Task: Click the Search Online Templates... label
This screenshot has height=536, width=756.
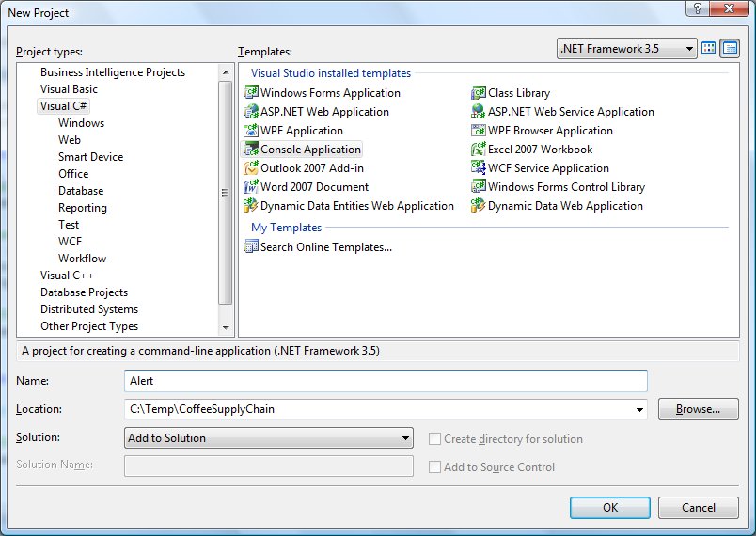Action: click(326, 247)
